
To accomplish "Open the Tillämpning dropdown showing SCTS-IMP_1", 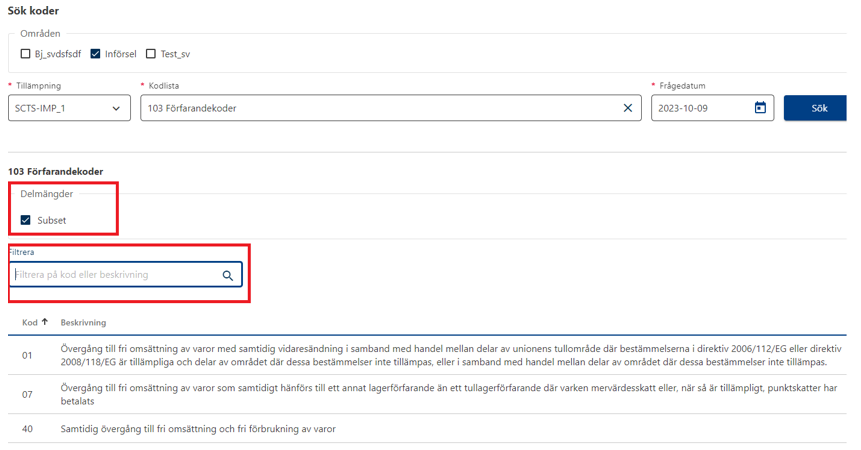I will pos(69,108).
